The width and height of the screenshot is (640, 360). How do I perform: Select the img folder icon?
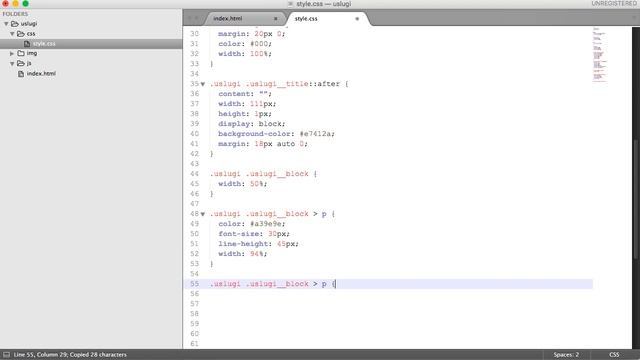pyautogui.click(x=21, y=53)
